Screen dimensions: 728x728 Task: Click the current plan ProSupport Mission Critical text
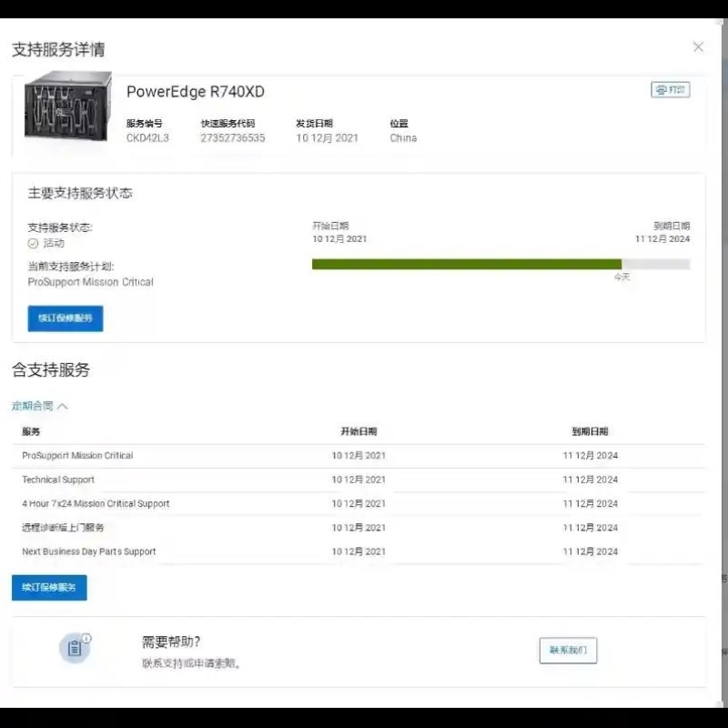click(90, 282)
